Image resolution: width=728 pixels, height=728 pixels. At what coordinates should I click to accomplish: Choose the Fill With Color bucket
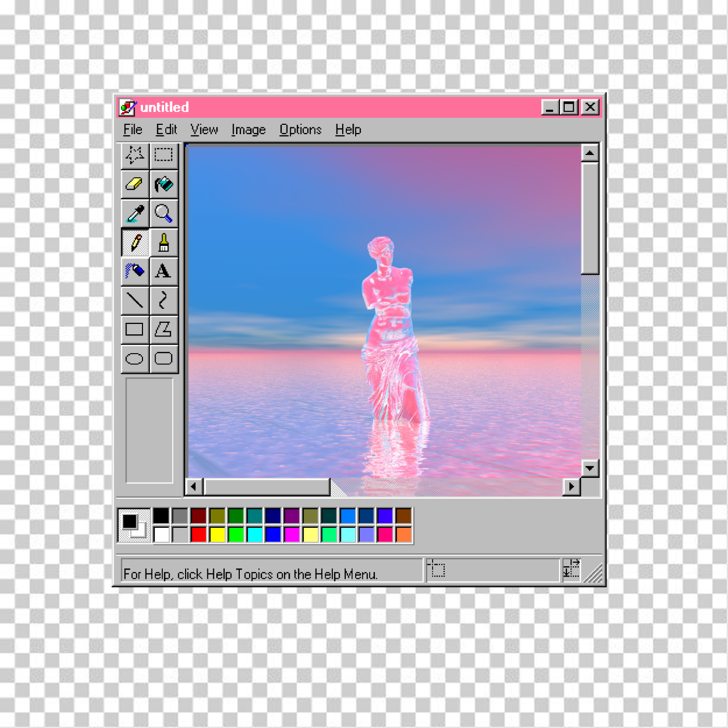(x=164, y=184)
